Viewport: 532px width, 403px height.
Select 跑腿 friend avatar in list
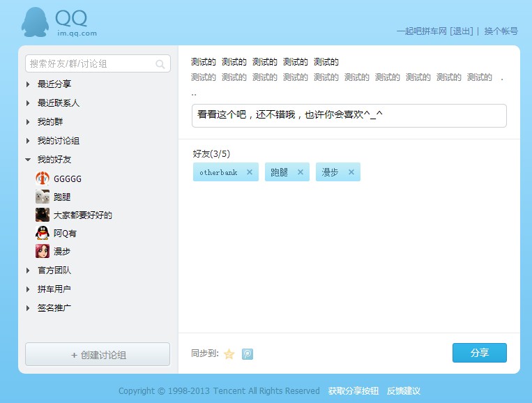(x=43, y=197)
